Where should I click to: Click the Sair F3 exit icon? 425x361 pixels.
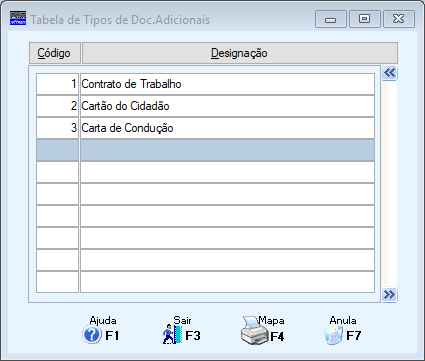[x=172, y=335]
